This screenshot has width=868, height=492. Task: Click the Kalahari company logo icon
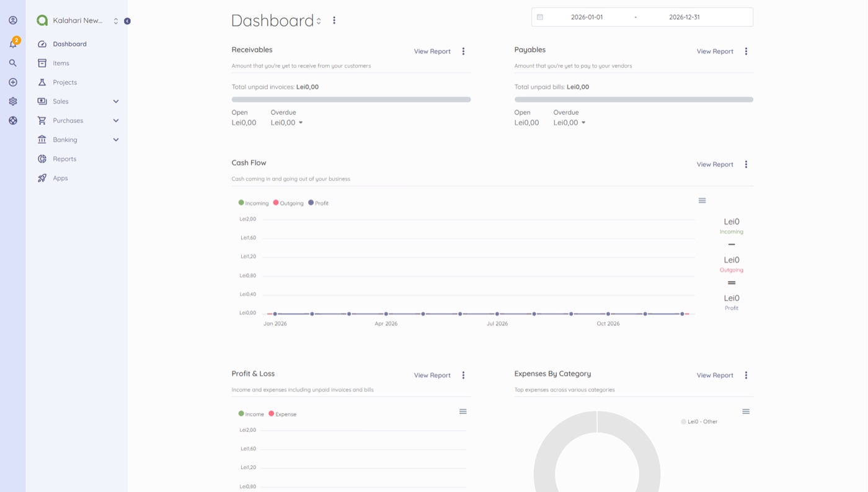tap(42, 20)
